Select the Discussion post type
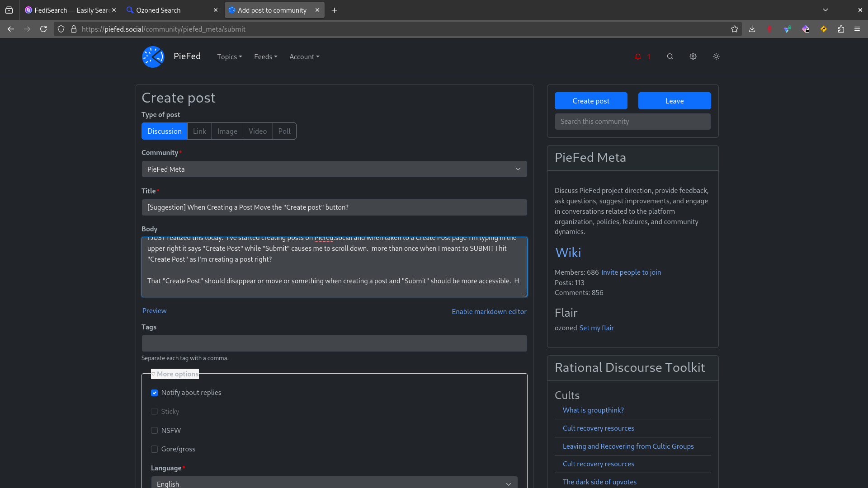The width and height of the screenshot is (868, 488). 164,131
